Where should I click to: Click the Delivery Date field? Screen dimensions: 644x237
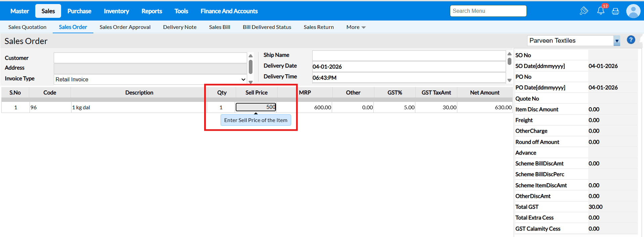[409, 67]
